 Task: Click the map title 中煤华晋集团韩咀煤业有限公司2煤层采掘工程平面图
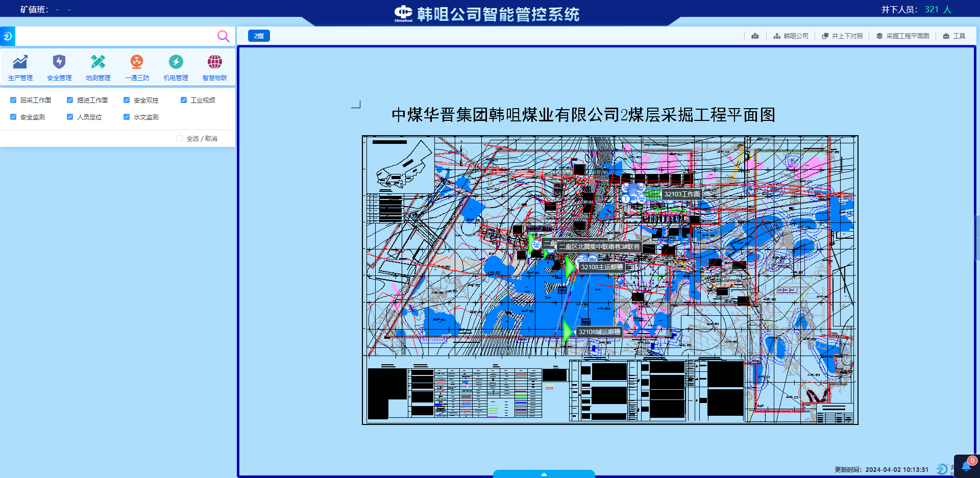583,115
